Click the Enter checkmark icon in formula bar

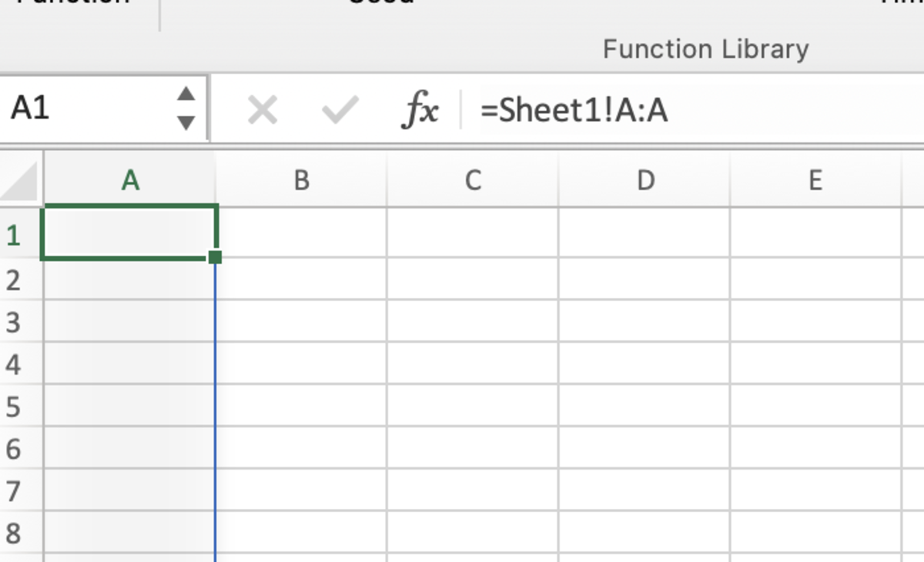coord(340,111)
